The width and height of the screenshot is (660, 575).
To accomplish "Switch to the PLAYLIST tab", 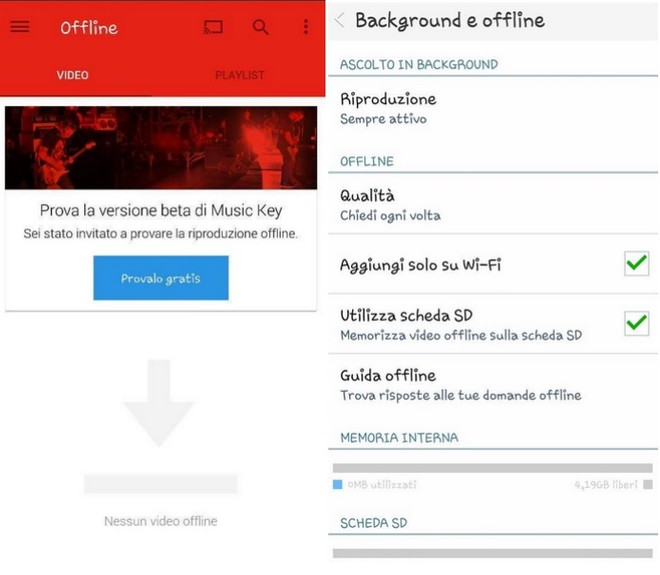I will (x=240, y=75).
